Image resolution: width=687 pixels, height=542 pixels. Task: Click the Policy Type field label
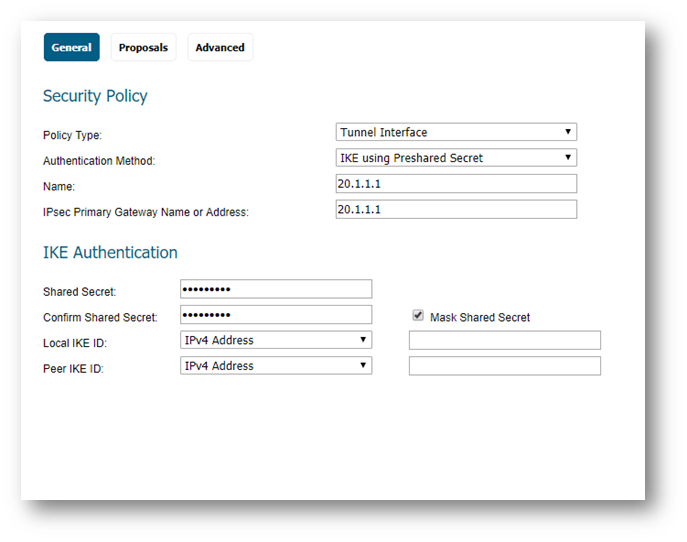pos(72,135)
